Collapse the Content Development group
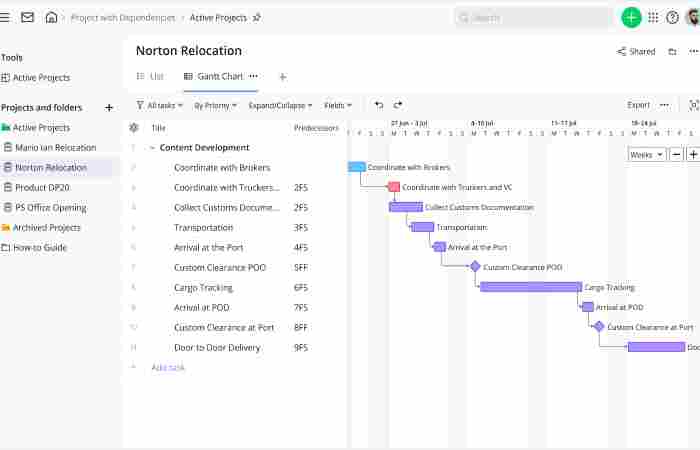This screenshot has width=700, height=450. (x=152, y=147)
